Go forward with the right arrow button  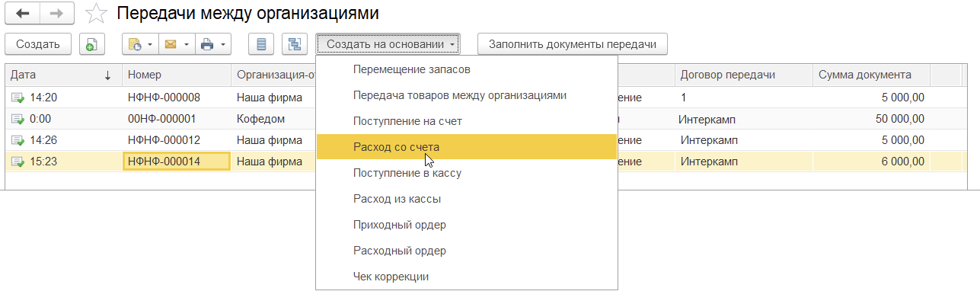point(57,14)
